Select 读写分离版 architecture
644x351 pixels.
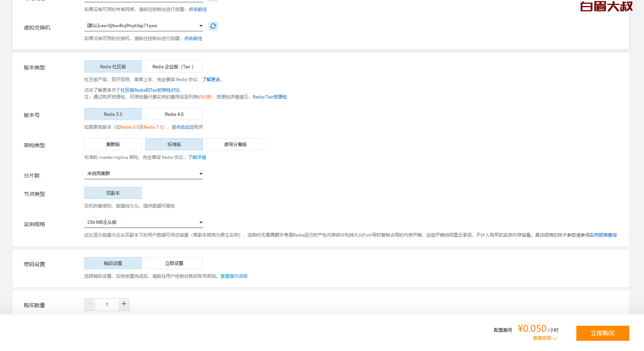[x=235, y=144]
